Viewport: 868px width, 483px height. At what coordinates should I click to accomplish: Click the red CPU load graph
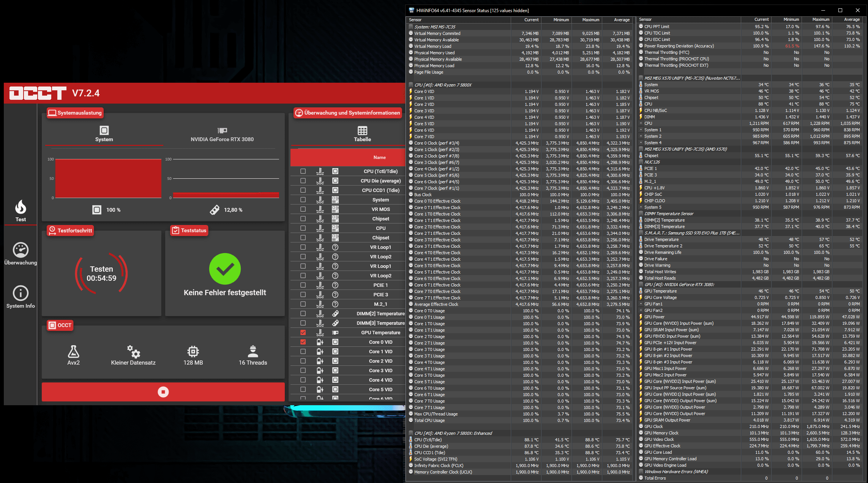pos(108,178)
